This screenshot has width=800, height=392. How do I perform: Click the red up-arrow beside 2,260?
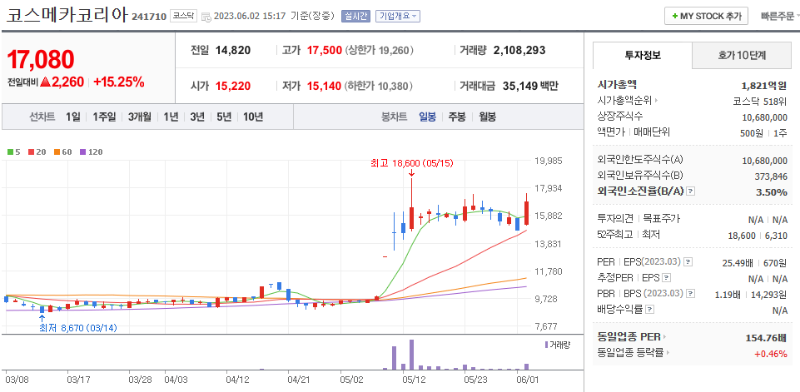click(x=44, y=82)
